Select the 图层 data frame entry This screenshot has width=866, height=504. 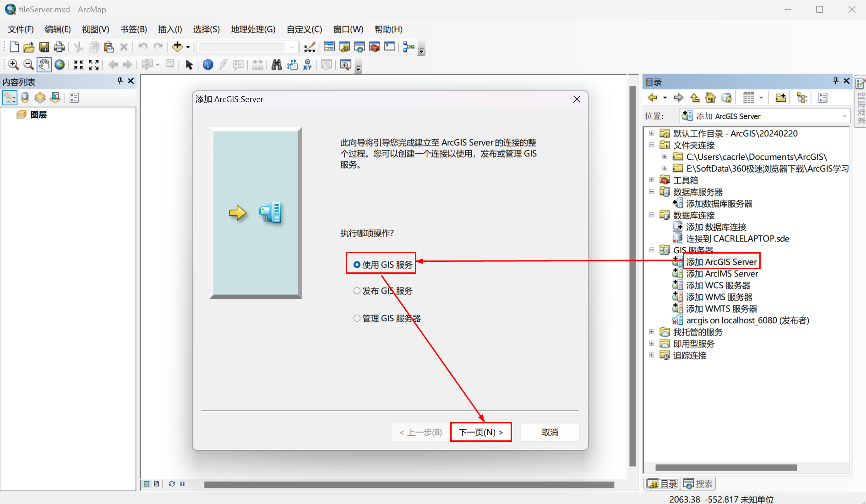(x=38, y=114)
